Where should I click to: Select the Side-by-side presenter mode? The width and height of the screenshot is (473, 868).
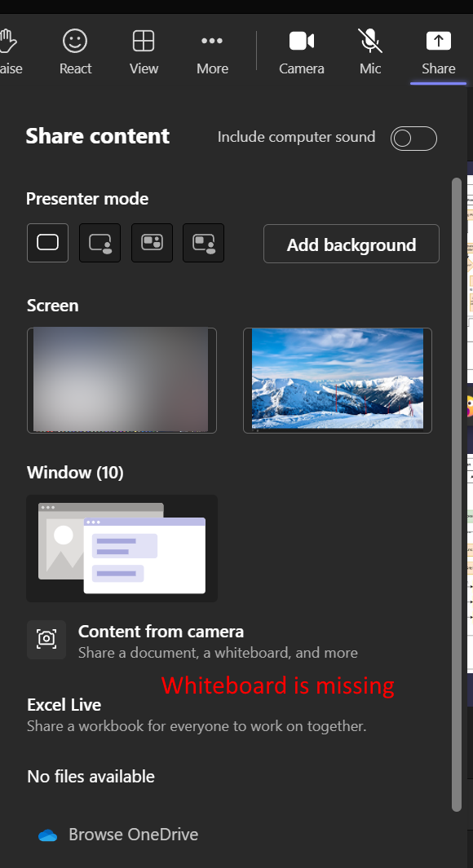pyautogui.click(x=152, y=242)
